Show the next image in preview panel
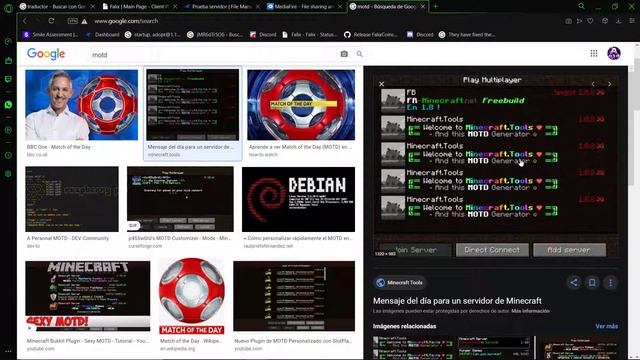This screenshot has height=360, width=640. click(609, 84)
